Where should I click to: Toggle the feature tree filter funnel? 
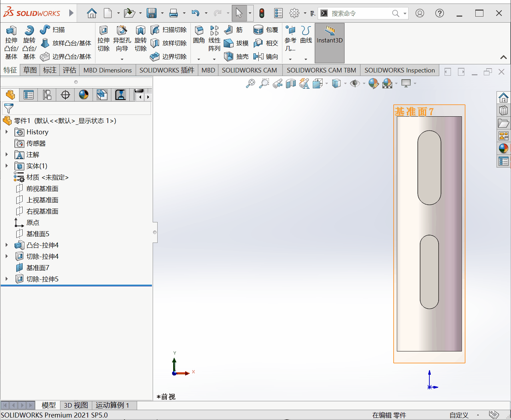coord(8,109)
